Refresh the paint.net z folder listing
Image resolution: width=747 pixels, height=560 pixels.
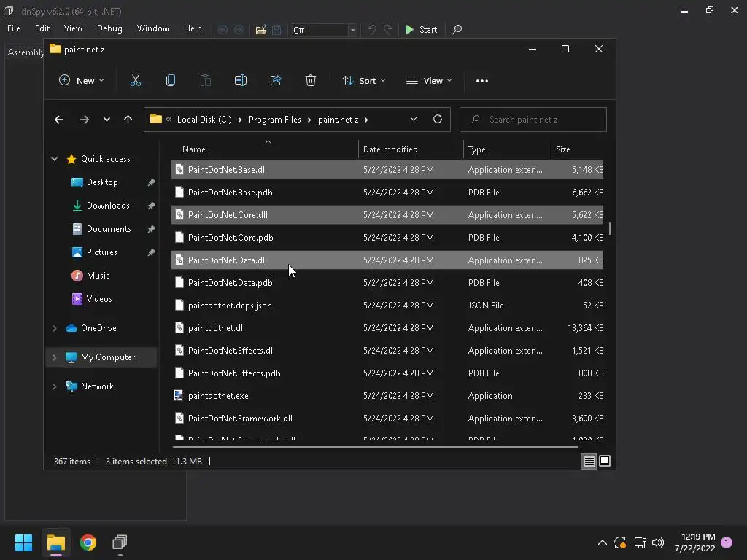(438, 119)
